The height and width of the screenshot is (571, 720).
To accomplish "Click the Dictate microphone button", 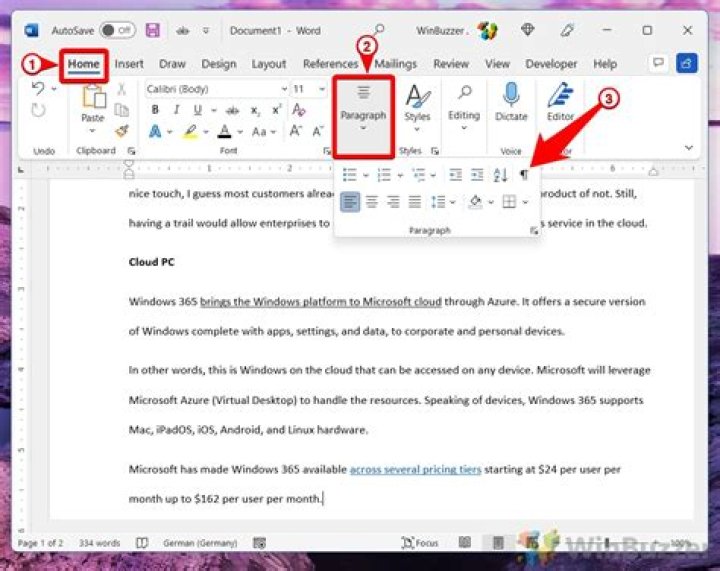I will point(511,102).
